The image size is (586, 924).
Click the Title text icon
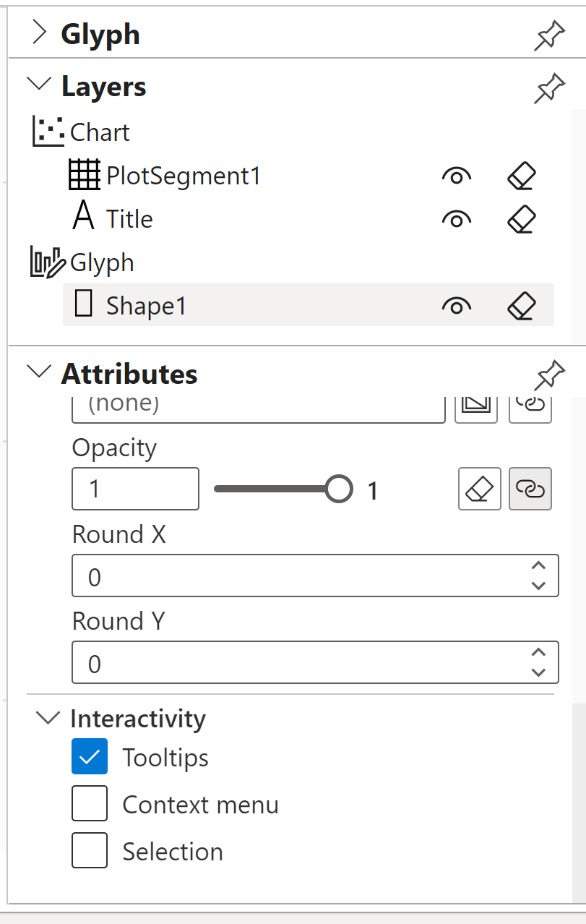[x=84, y=218]
